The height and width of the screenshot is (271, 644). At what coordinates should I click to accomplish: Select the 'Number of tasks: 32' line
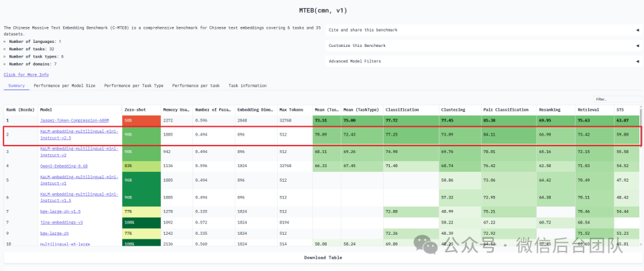click(x=32, y=49)
